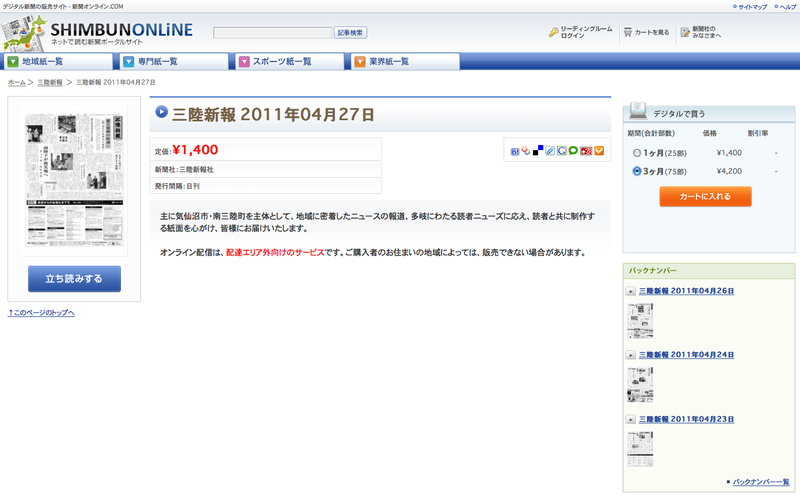Image resolution: width=800 pixels, height=497 pixels.
Task: Click the リーディングルーム ログイン link text
Action: coord(586,32)
